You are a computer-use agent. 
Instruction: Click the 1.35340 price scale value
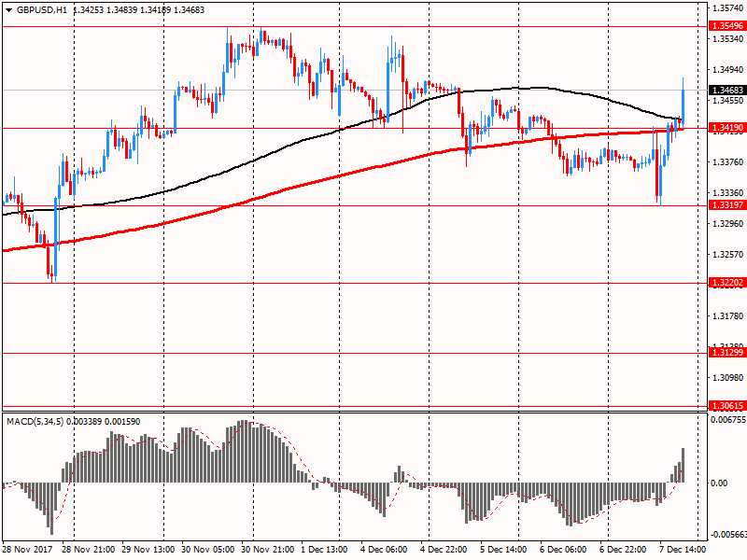pos(727,38)
